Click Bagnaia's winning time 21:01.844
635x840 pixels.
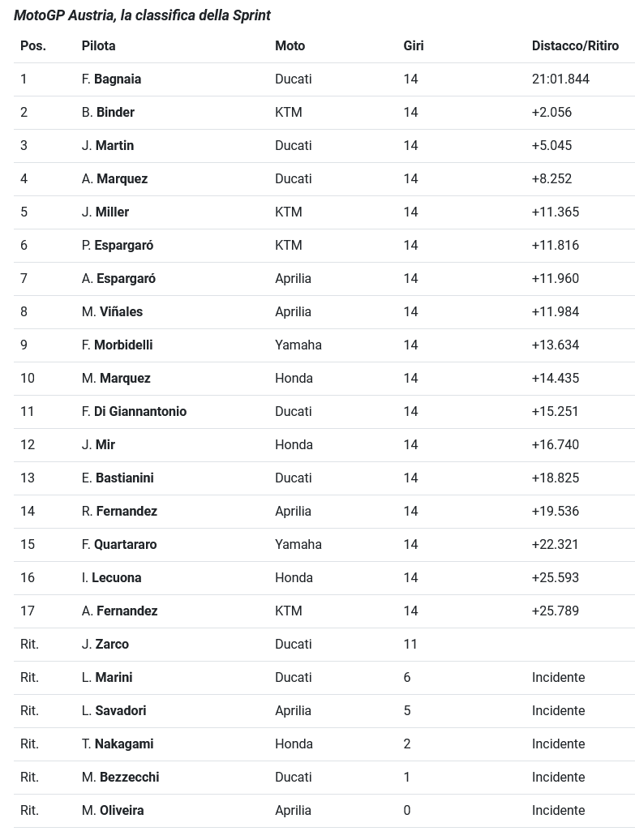(560, 79)
